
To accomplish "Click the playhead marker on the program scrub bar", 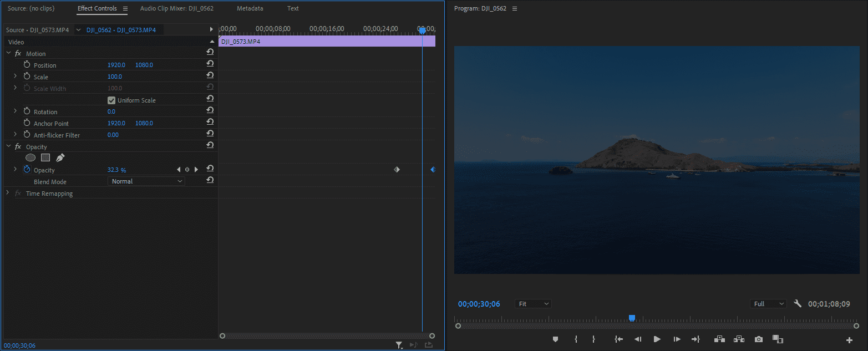I will tap(632, 318).
